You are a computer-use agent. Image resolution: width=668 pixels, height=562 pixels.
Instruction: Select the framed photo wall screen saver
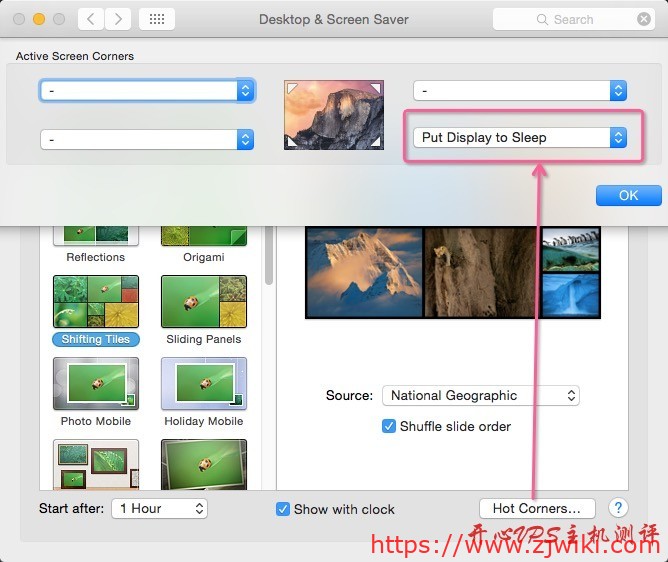(x=96, y=464)
